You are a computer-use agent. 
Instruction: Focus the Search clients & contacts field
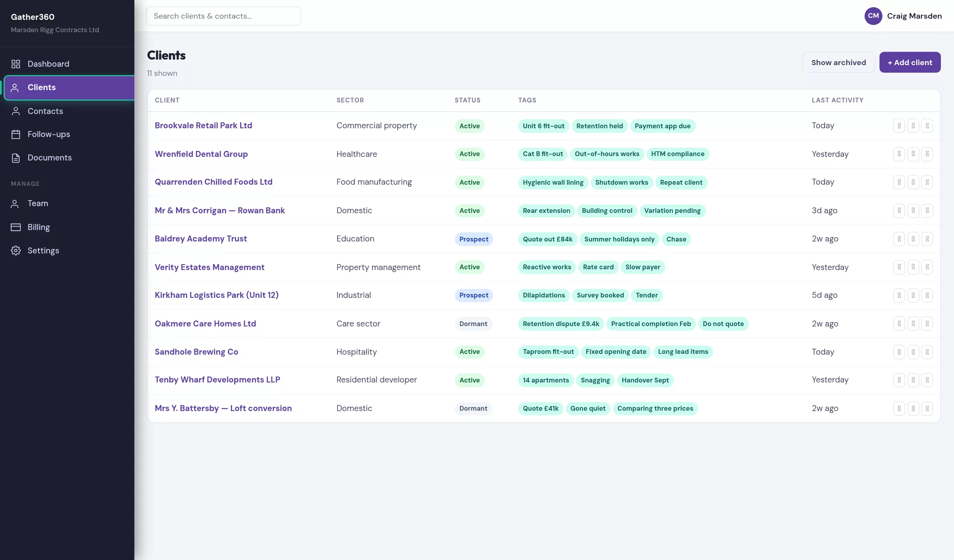pos(223,16)
